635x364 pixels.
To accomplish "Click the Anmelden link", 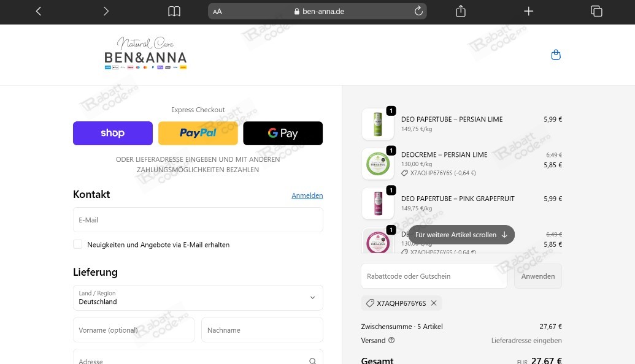I will point(307,195).
